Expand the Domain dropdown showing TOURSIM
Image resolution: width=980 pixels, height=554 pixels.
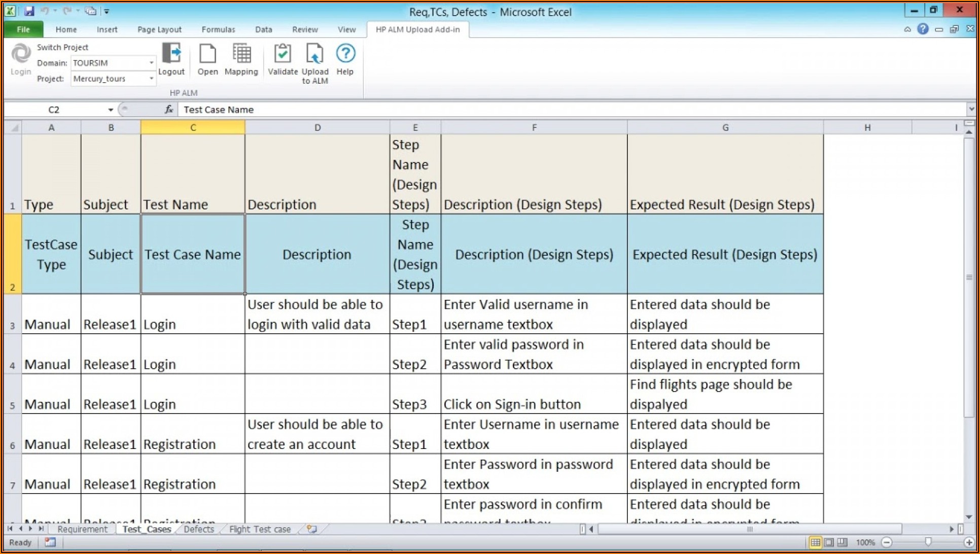151,63
